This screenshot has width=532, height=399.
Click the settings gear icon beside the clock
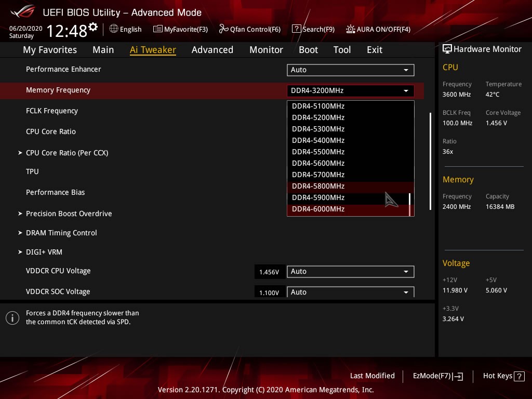(x=93, y=26)
